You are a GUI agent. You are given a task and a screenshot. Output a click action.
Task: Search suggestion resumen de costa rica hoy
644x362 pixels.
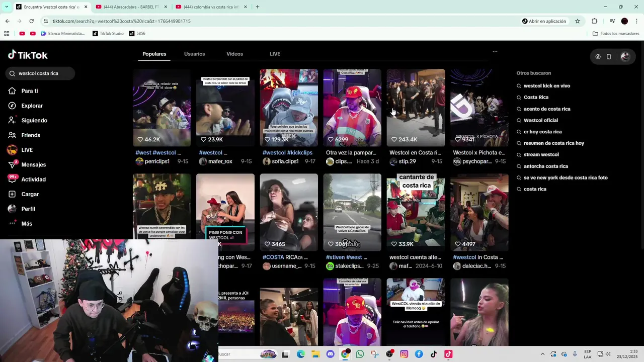pos(554,143)
